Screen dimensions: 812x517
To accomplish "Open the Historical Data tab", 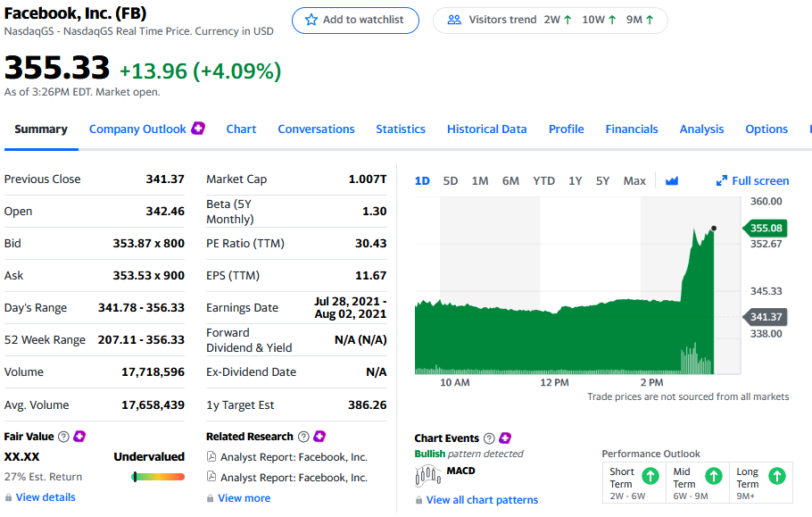I will tap(487, 129).
